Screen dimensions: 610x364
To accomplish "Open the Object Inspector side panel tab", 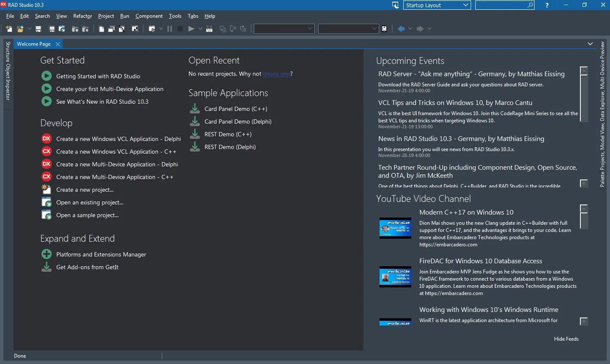I will point(8,82).
